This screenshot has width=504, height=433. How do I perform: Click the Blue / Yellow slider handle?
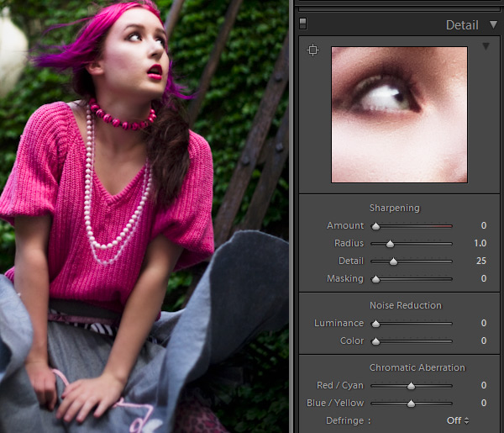411,404
